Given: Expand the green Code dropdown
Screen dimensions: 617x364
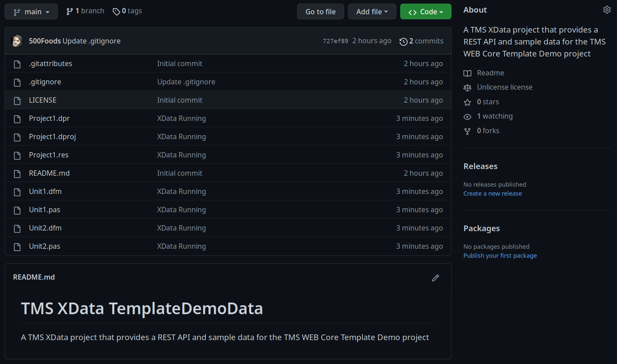Looking at the screenshot, I should 426,12.
